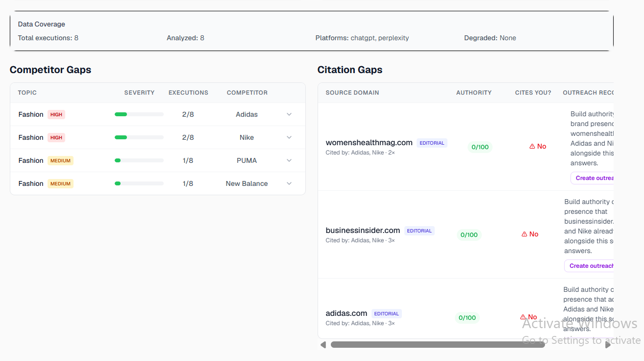
Task: Click the HIGH badge in the Adidas row
Action: pos(56,114)
